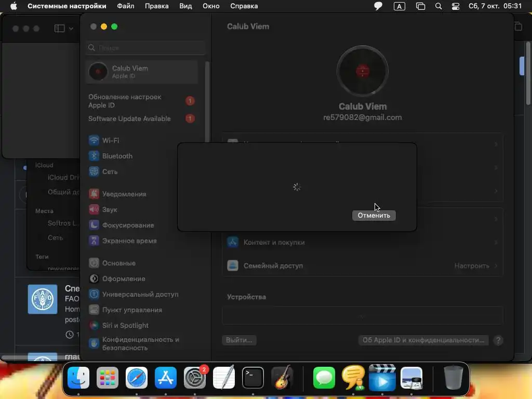The image size is (532, 399).
Task: Open Finder in the Dock
Action: [x=78, y=378]
